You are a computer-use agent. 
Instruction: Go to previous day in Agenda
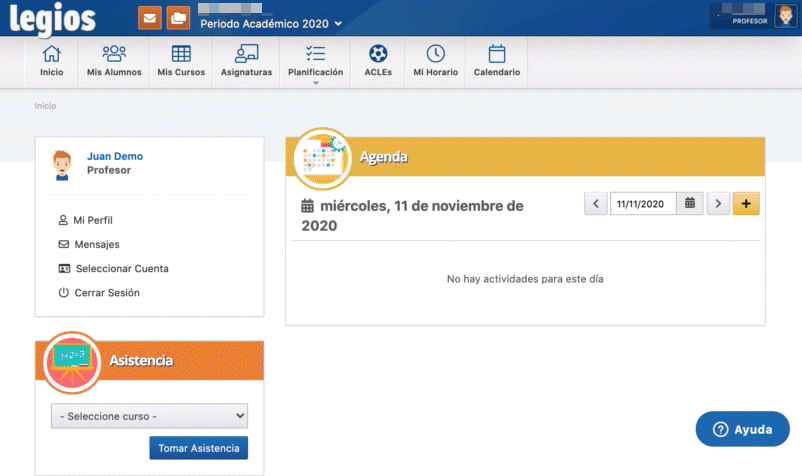(596, 203)
